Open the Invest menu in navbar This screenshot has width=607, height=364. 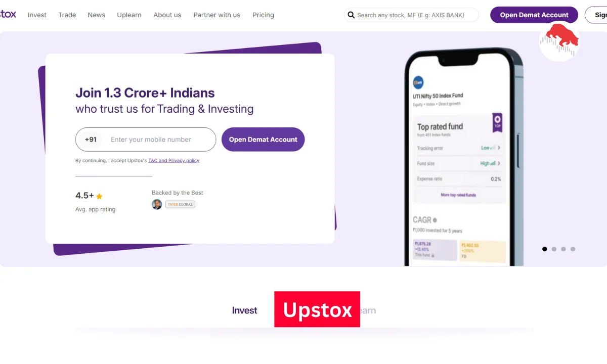coord(37,15)
